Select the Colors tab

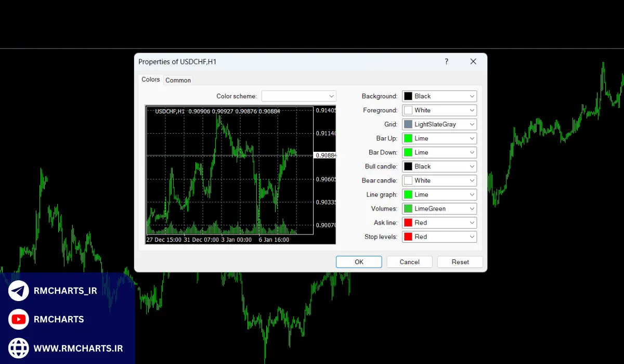click(151, 80)
